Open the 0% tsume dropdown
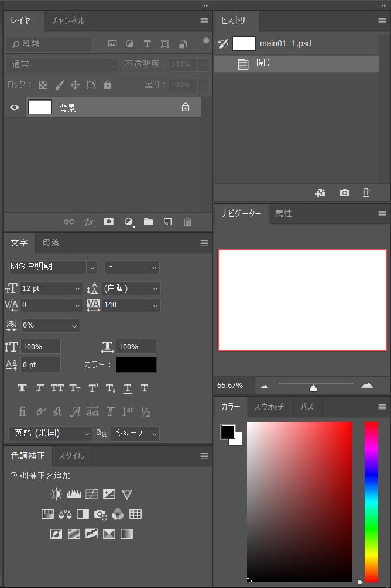 coord(74,326)
